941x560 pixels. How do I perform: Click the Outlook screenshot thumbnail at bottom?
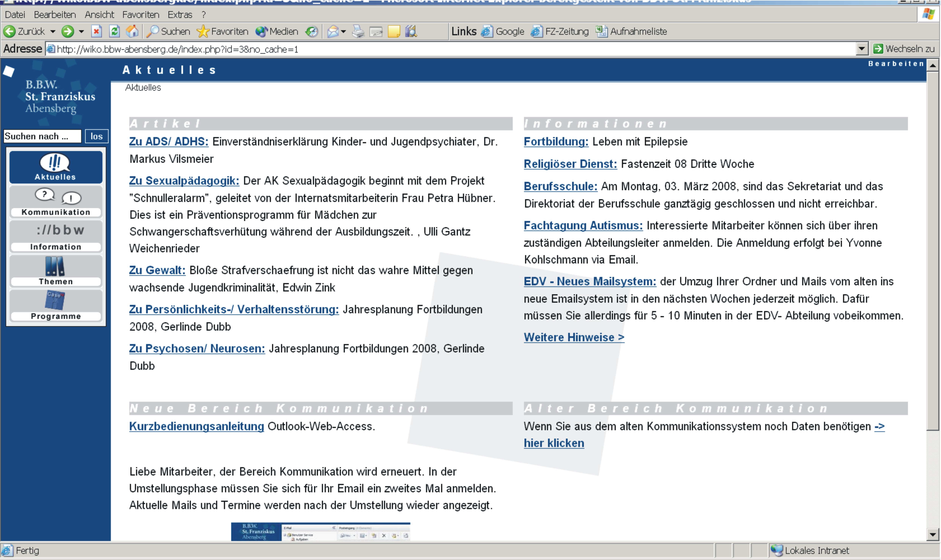click(321, 532)
